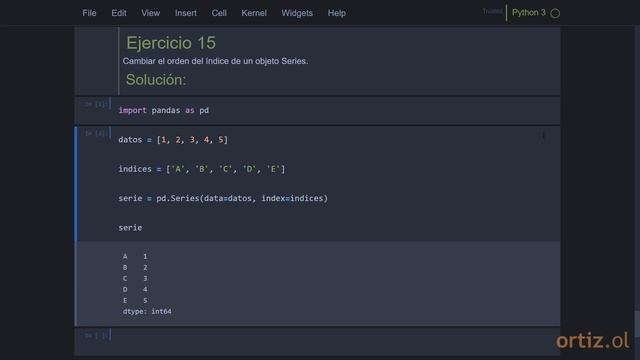Image resolution: width=640 pixels, height=360 pixels.
Task: Click the output row 'A 1'
Action: 135,256
